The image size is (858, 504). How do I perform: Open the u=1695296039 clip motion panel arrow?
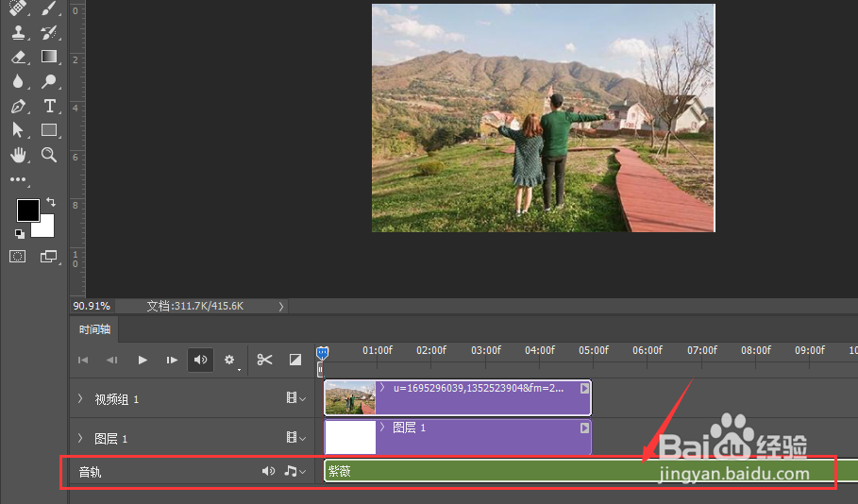click(584, 388)
